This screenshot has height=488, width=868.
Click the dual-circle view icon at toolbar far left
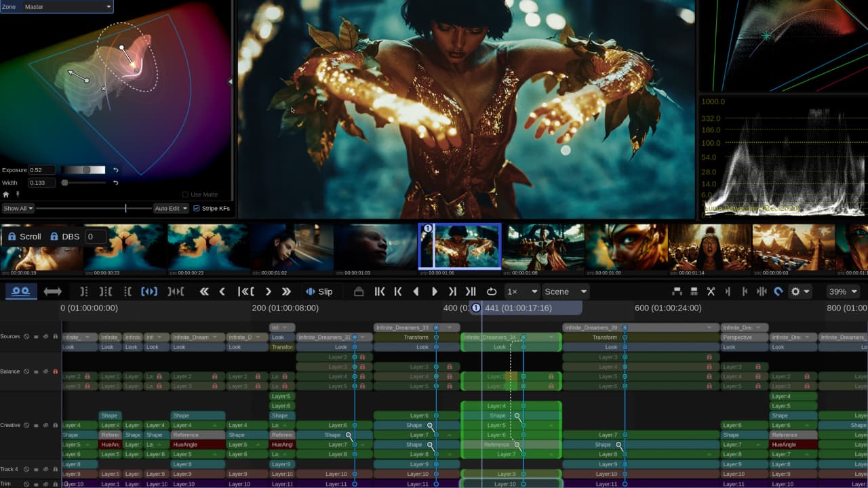(x=20, y=291)
